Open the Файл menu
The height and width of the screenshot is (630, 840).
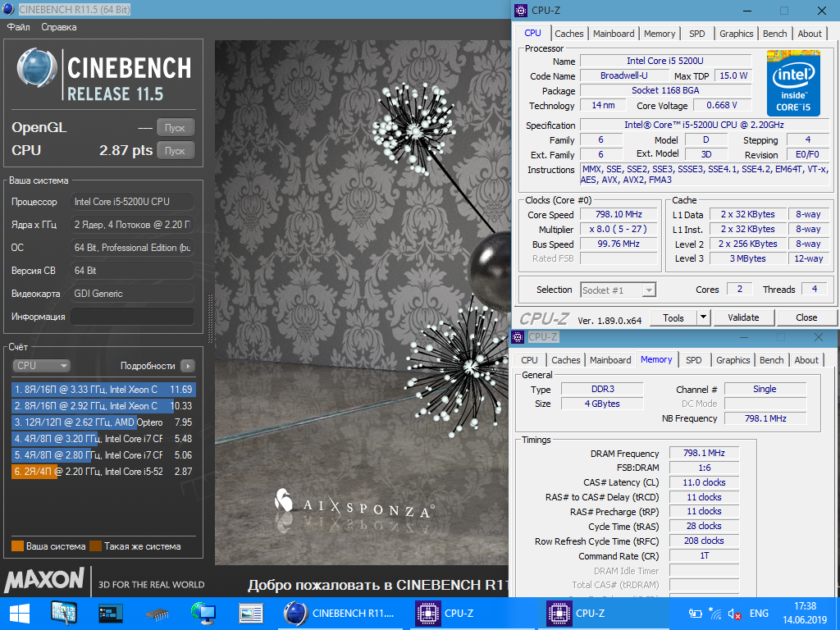[19, 27]
